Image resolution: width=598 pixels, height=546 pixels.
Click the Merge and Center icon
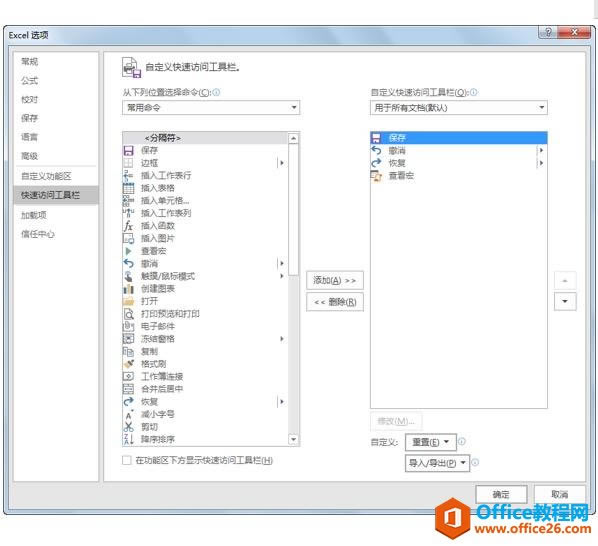click(129, 389)
